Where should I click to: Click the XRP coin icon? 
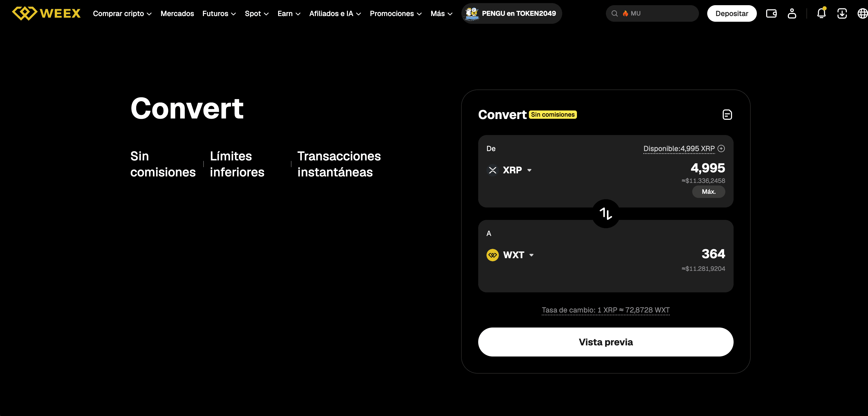tap(492, 170)
